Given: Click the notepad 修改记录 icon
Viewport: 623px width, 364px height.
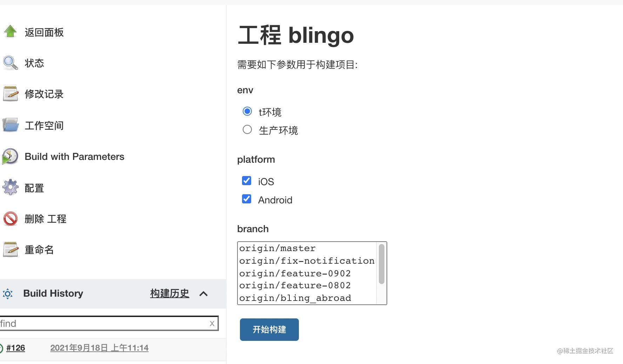Looking at the screenshot, I should click(11, 94).
